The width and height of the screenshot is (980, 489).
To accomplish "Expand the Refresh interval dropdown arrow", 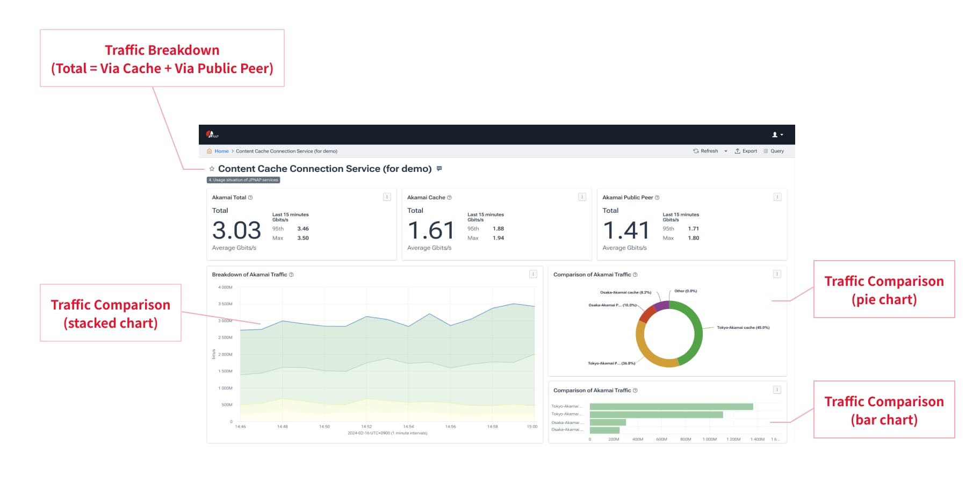I will 726,152.
